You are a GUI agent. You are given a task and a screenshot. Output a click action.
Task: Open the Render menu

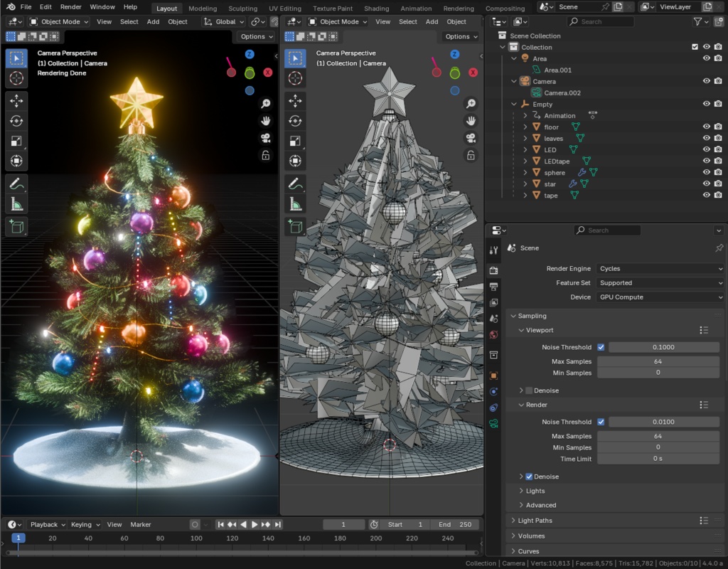click(x=70, y=7)
